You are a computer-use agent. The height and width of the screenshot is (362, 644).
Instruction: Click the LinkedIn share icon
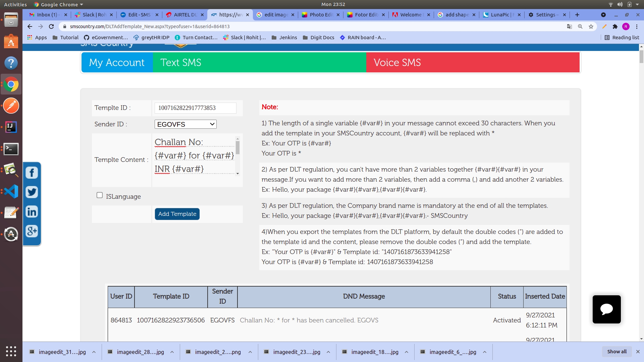click(32, 212)
